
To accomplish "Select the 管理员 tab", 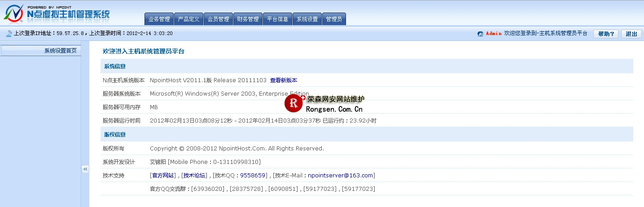I will point(334,19).
